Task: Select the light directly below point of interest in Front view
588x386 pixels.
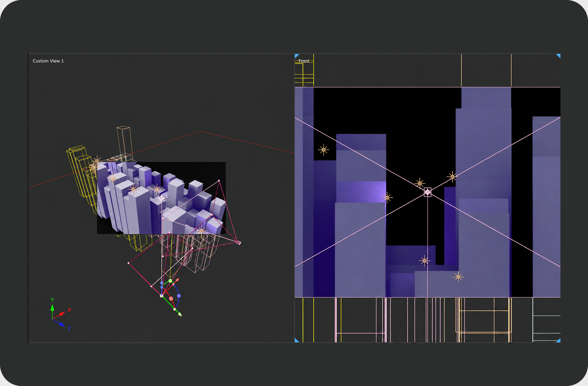Action: click(x=424, y=261)
